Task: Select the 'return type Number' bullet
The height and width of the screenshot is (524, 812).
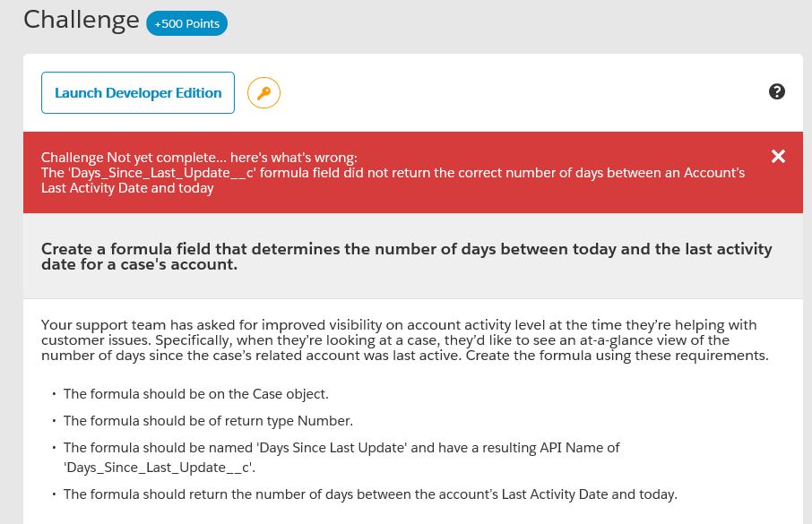Action: point(208,420)
